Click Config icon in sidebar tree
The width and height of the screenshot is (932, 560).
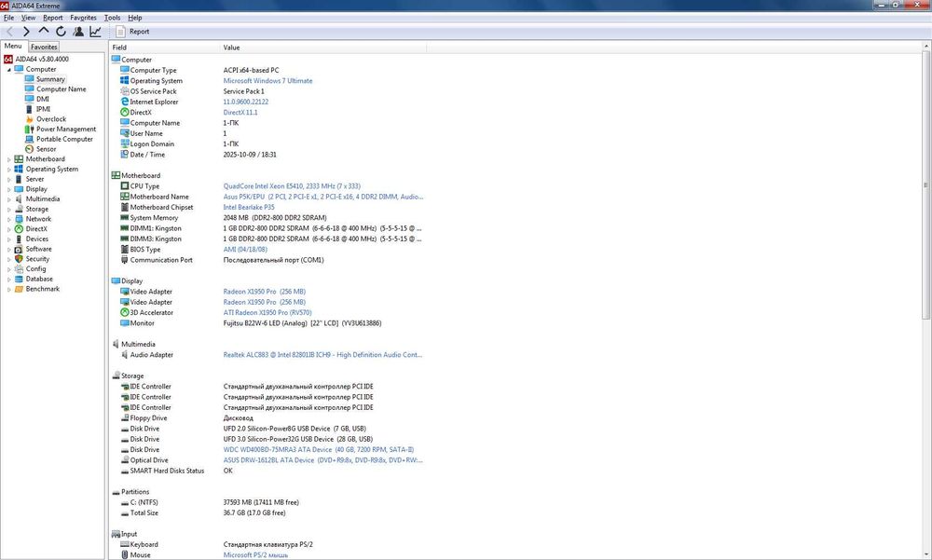[x=19, y=268]
